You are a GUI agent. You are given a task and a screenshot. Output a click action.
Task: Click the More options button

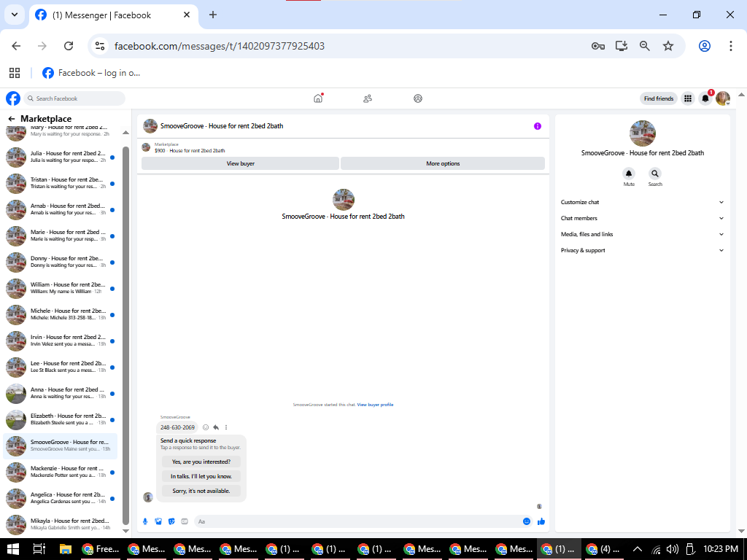click(x=443, y=163)
